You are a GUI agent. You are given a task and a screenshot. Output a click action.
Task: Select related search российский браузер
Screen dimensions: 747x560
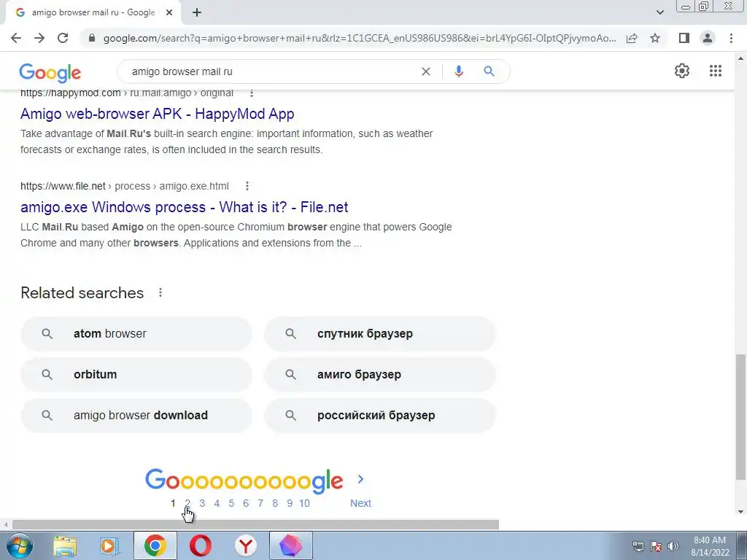[380, 415]
